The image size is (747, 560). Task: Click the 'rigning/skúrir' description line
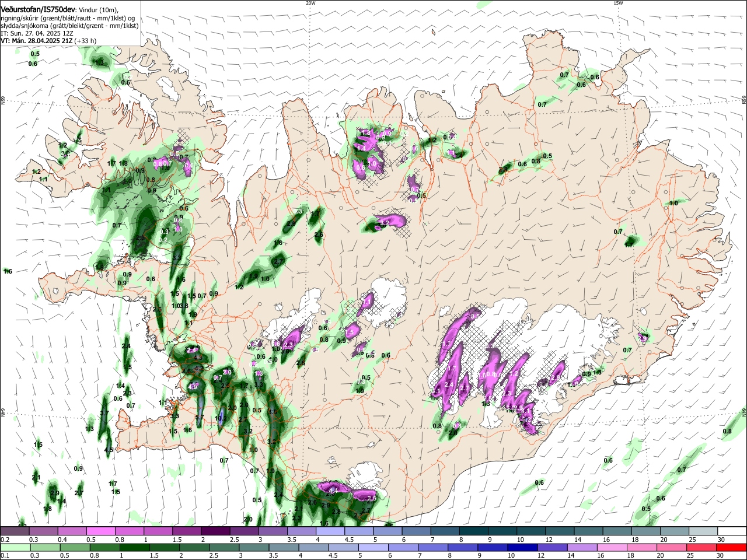68,18
